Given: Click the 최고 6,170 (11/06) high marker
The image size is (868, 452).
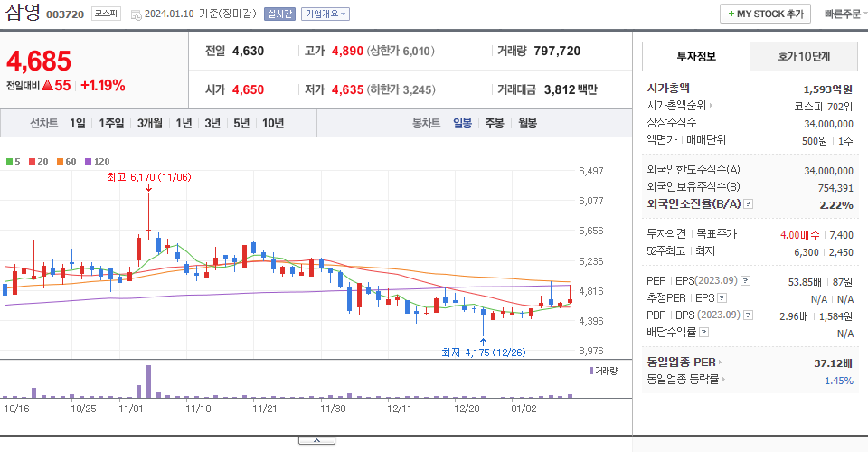Looking at the screenshot, I should [148, 177].
